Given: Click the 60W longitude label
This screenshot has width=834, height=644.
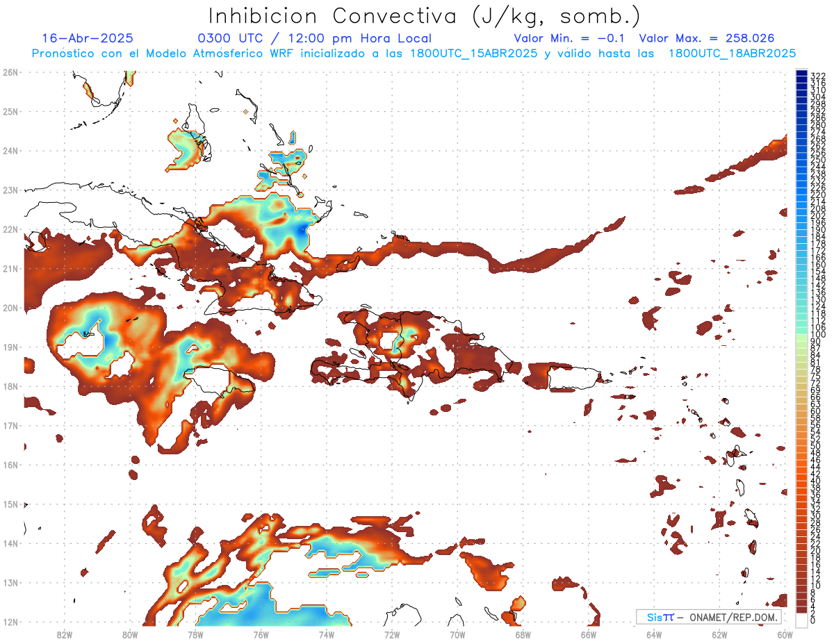Looking at the screenshot, I should coord(785,634).
